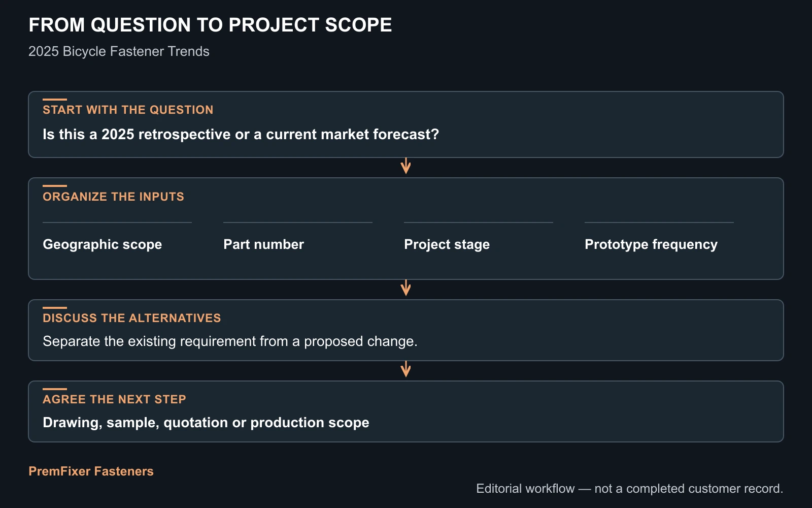Select the 'Geographic scope' input label
This screenshot has height=508, width=812.
pyautogui.click(x=102, y=244)
